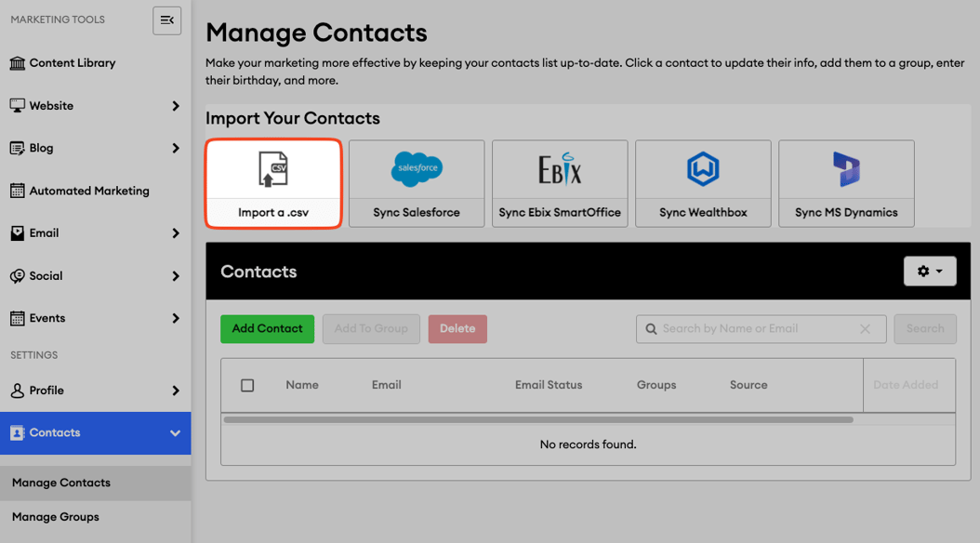The image size is (980, 543).
Task: Select the MS Dynamics icon
Action: pos(845,170)
